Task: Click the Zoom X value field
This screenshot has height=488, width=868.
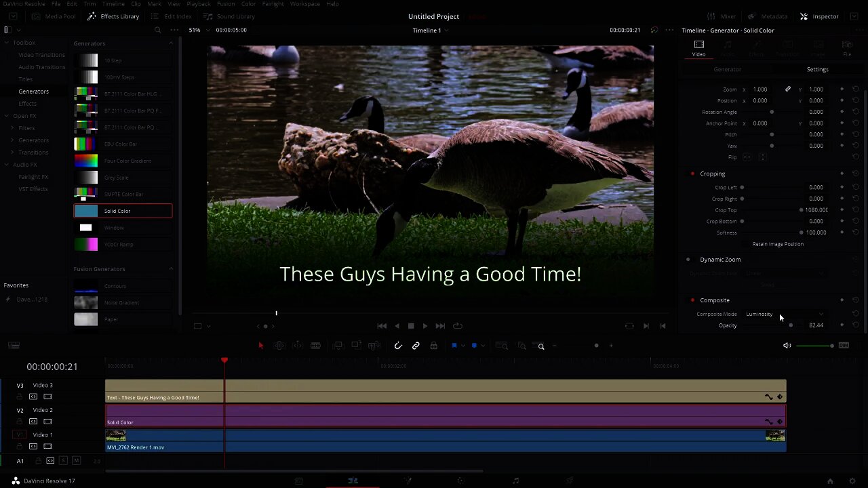Action: [761, 89]
